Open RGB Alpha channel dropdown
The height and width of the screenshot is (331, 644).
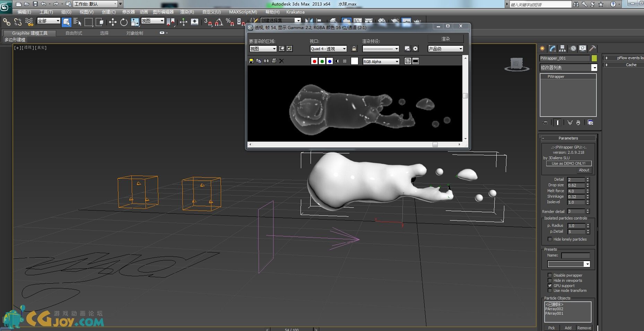(381, 61)
